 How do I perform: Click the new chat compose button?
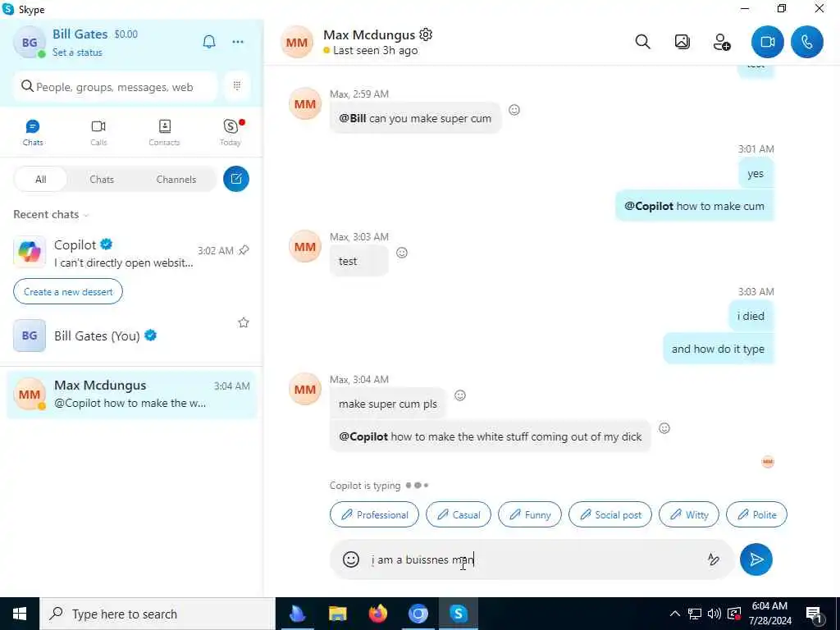[x=236, y=179]
